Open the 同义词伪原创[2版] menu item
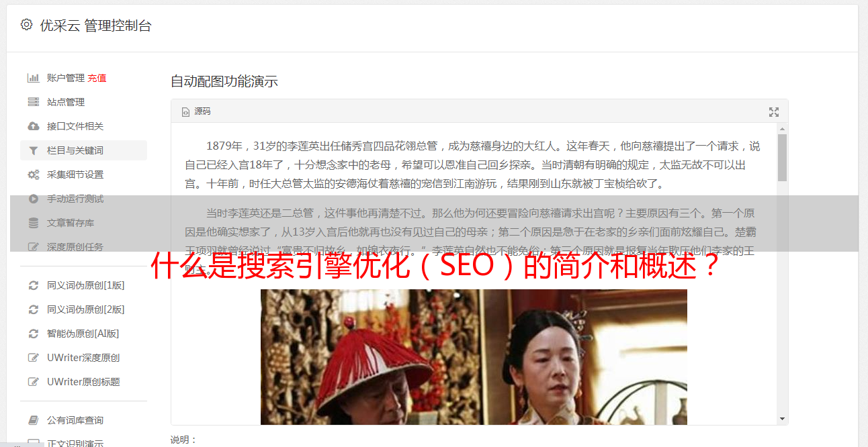The height and width of the screenshot is (447, 868). 85,309
